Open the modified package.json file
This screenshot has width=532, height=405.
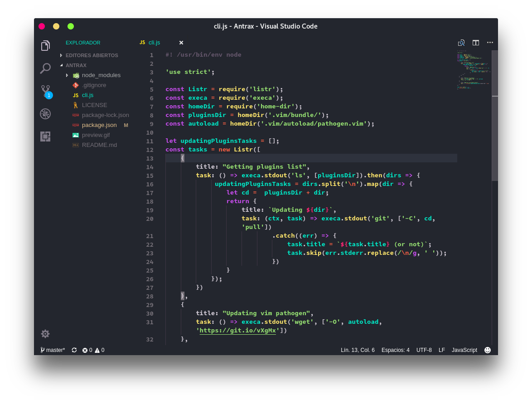(99, 125)
